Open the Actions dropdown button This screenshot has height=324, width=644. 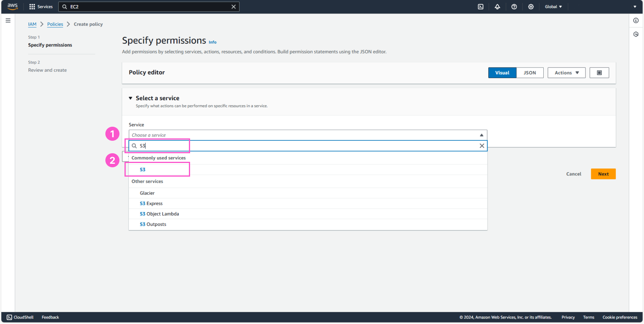566,73
